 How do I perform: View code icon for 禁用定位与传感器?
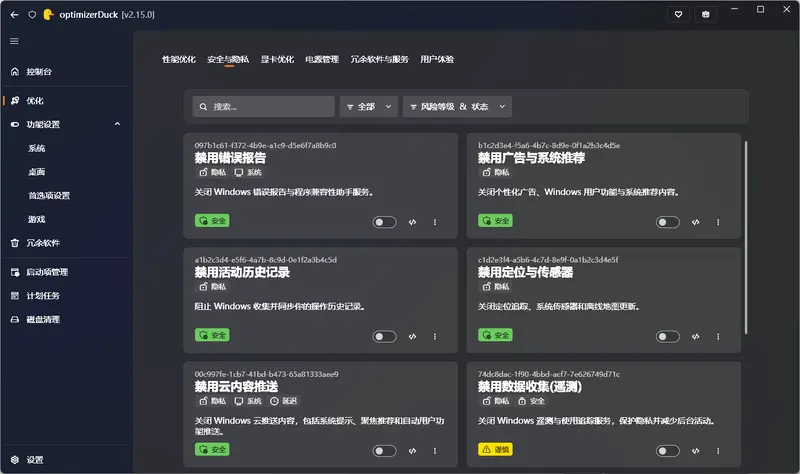point(695,336)
